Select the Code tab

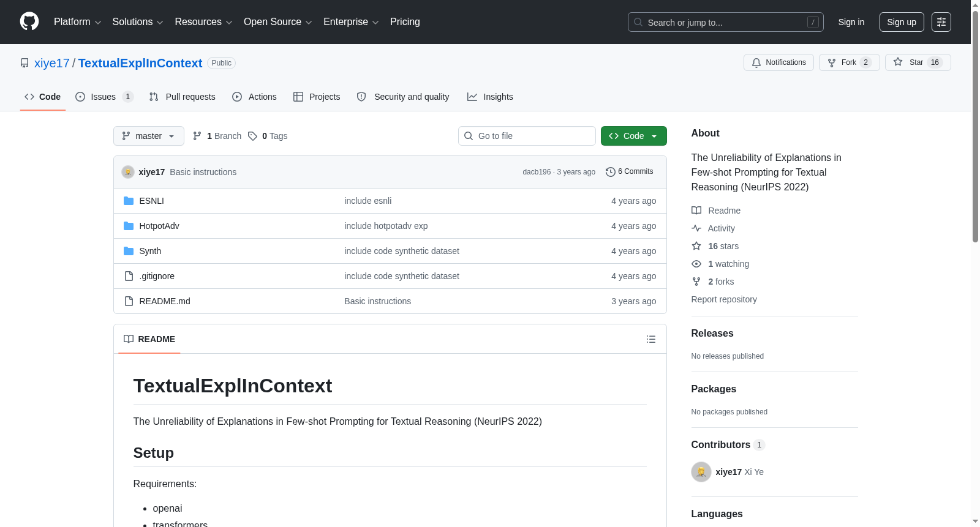click(43, 97)
